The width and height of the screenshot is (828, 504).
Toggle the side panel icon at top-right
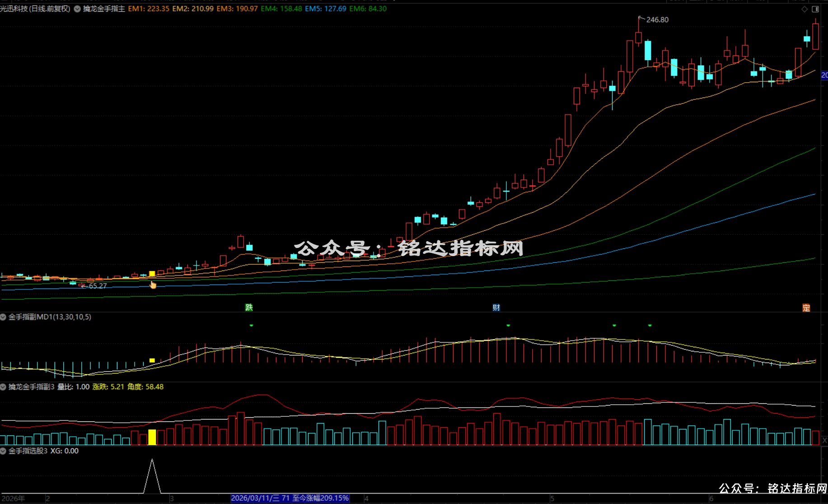click(x=815, y=9)
